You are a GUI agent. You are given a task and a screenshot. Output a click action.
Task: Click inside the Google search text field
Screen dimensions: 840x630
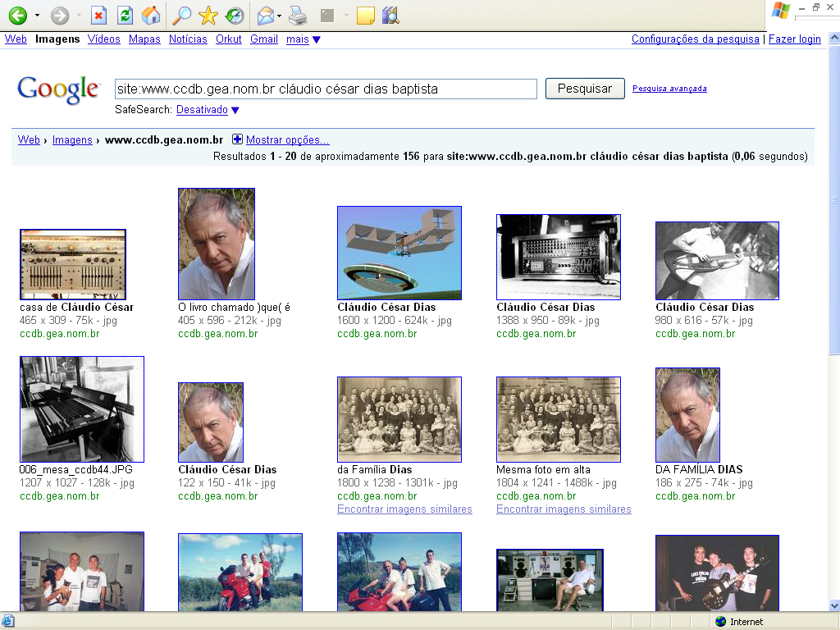coord(325,89)
